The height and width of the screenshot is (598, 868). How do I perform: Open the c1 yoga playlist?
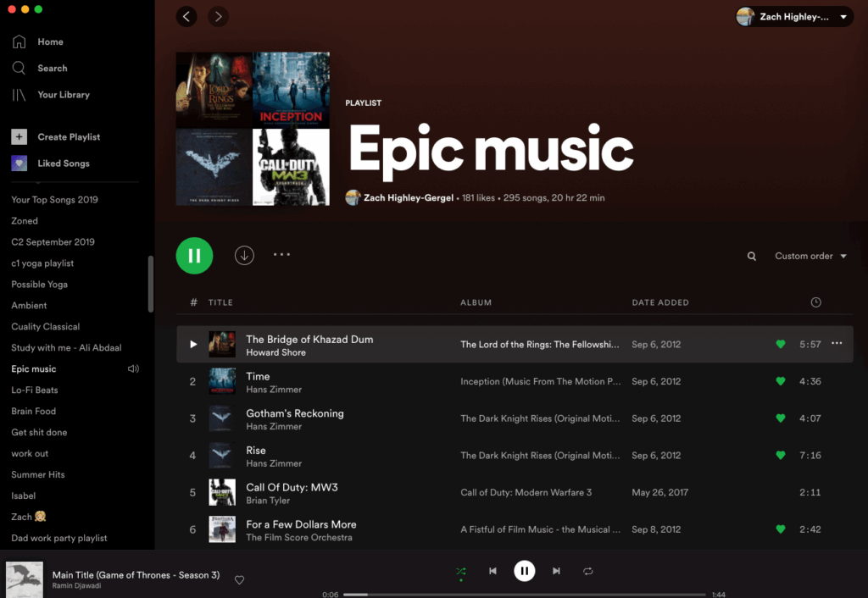(42, 263)
